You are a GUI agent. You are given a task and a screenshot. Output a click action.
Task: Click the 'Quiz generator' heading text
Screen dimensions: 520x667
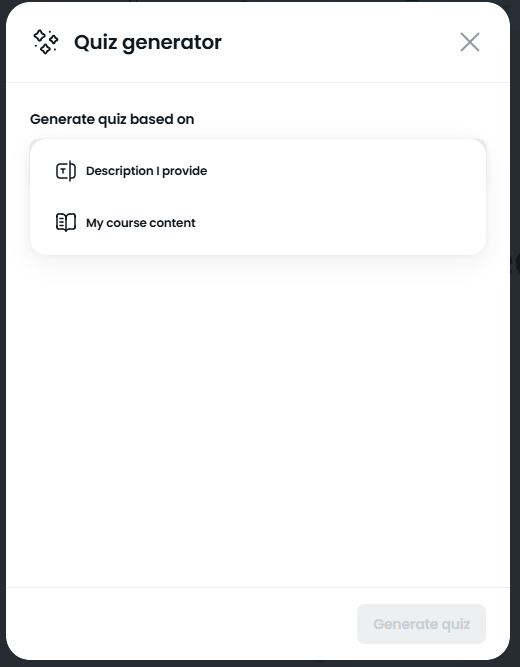point(148,42)
